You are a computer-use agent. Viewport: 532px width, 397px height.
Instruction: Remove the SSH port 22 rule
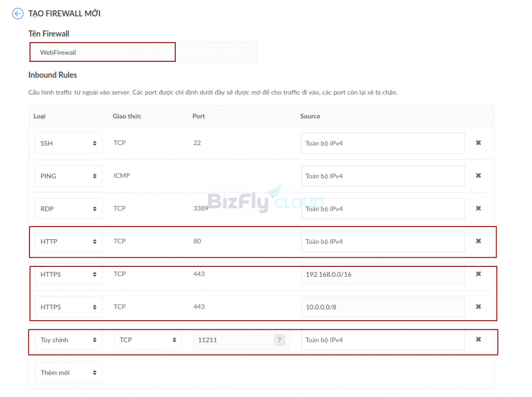pyautogui.click(x=478, y=143)
